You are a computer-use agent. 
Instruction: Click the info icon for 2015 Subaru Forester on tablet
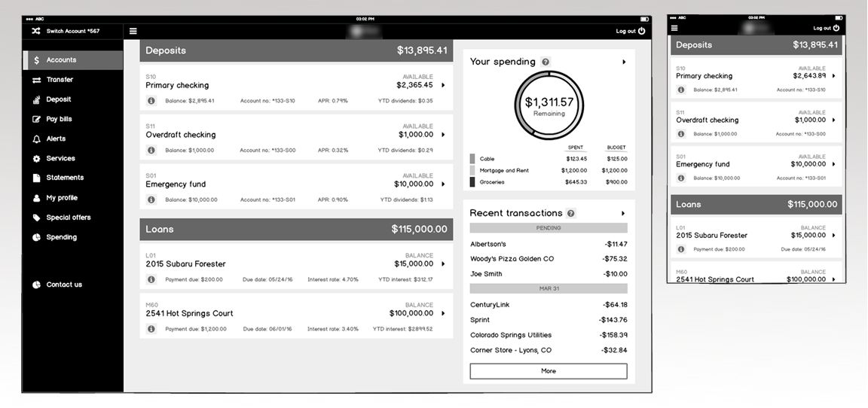(151, 279)
